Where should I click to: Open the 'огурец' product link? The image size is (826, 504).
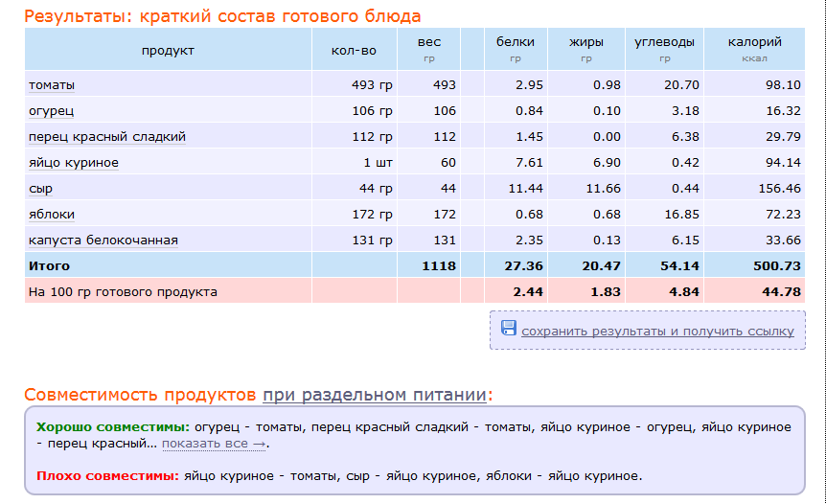tap(51, 111)
